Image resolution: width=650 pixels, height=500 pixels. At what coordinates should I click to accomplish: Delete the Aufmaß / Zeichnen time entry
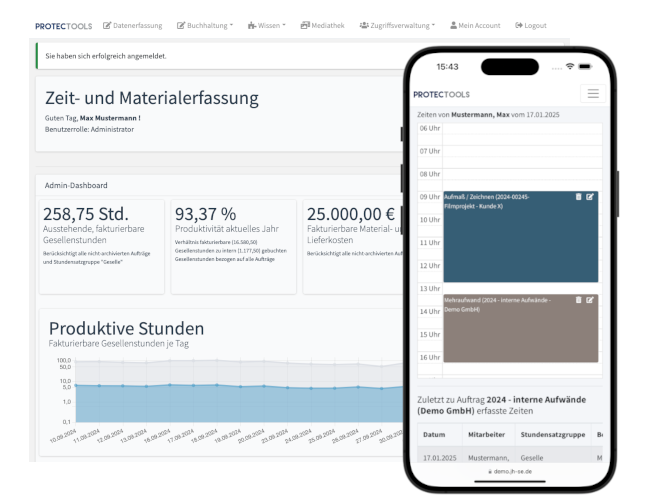[x=578, y=196]
